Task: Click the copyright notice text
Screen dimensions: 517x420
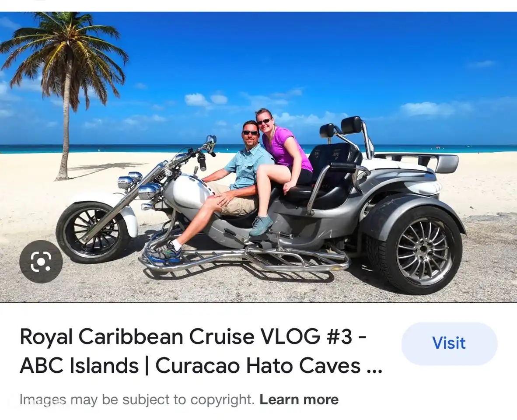Action: [x=137, y=399]
